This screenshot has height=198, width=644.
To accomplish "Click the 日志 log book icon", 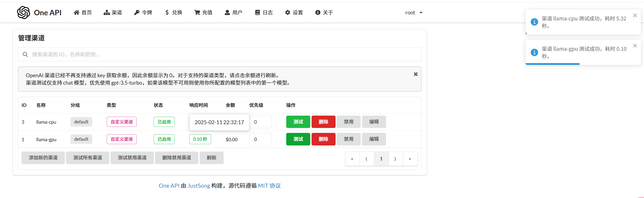I will 257,13.
